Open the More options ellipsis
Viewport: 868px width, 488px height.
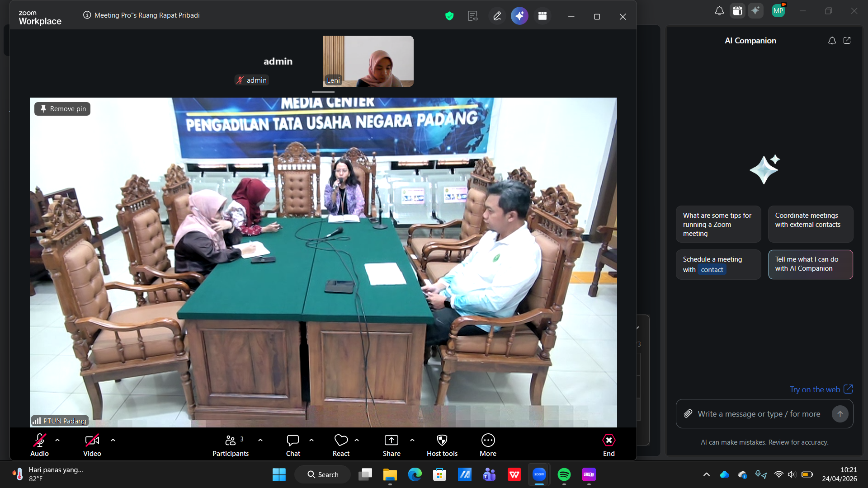point(488,445)
